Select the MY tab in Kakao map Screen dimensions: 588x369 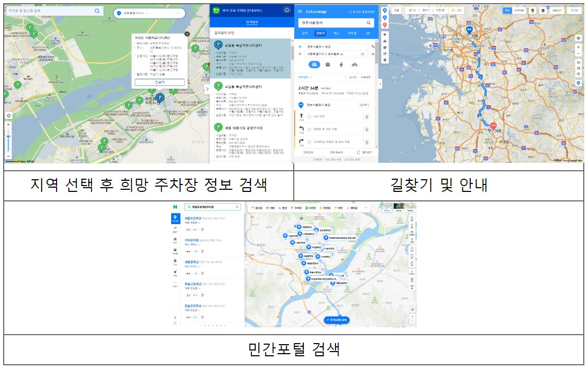tap(368, 33)
